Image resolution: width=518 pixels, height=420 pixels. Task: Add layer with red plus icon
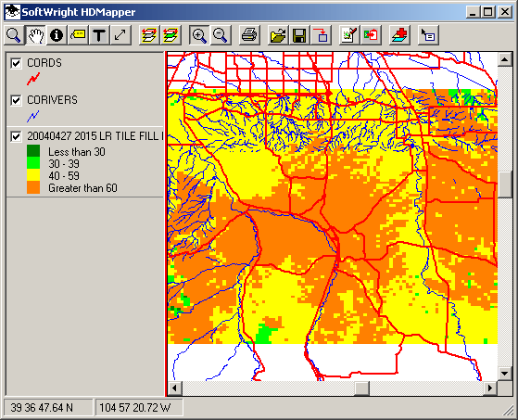coord(399,35)
